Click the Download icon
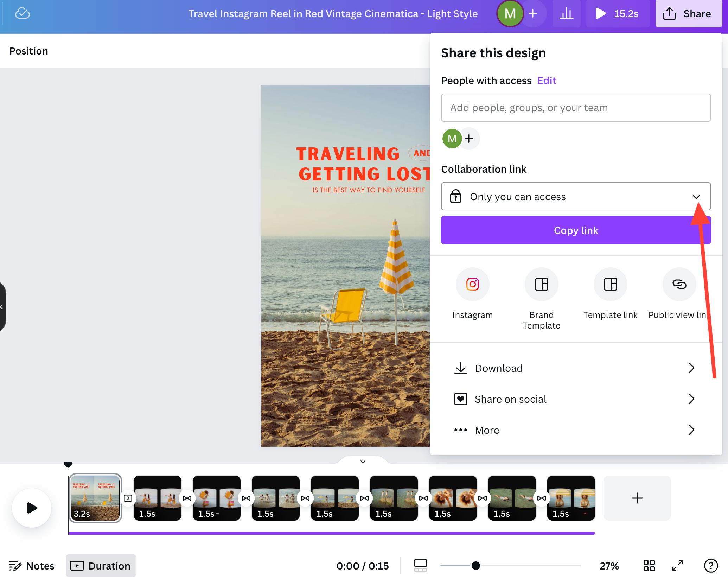The image size is (728, 579). 461,368
